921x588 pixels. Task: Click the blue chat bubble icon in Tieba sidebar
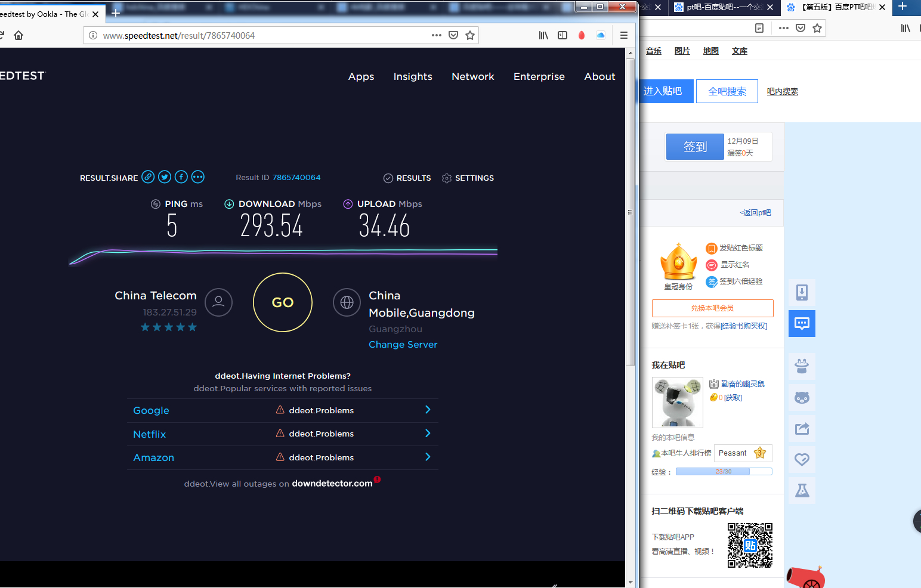(x=802, y=323)
